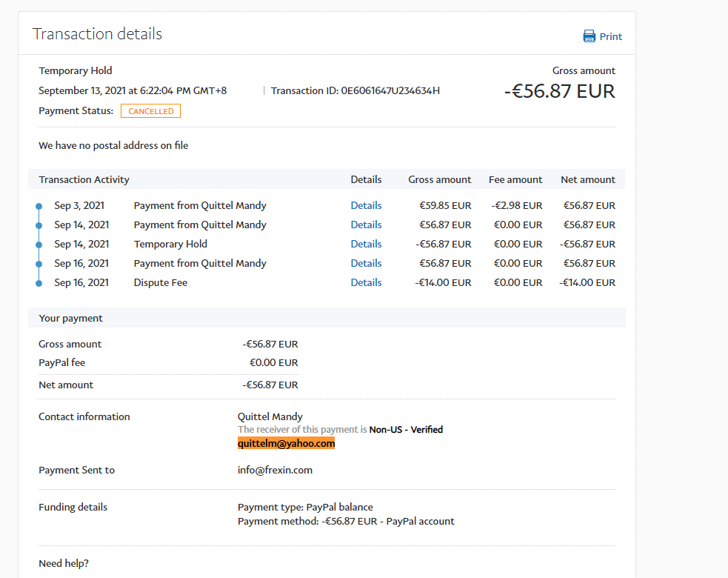Click the info@frexin.com email address

point(275,470)
